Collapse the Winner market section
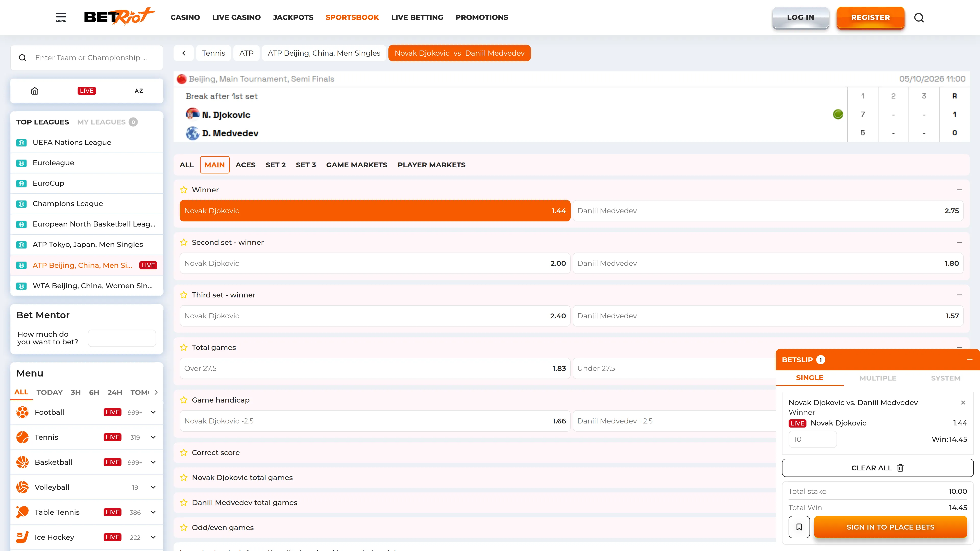Image resolution: width=980 pixels, height=551 pixels. 960,190
